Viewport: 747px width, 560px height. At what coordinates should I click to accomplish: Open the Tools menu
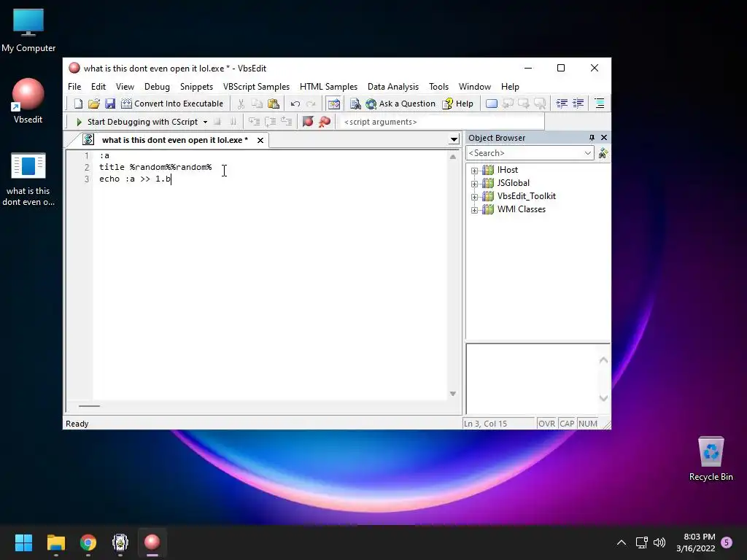click(x=438, y=87)
